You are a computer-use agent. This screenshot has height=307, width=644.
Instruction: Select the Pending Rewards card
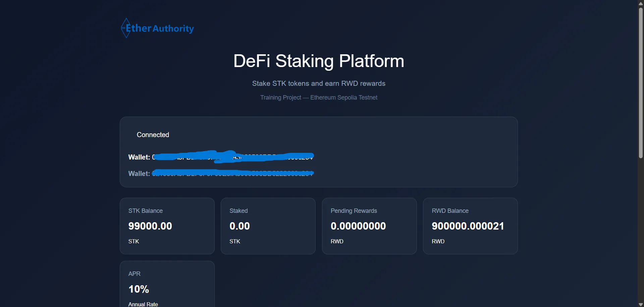369,226
